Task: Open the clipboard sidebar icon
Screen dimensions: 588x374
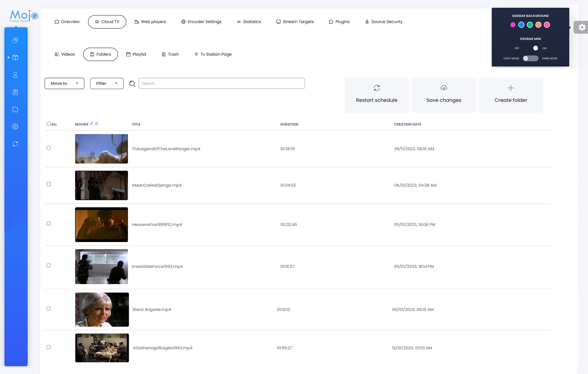Action: coord(15,92)
